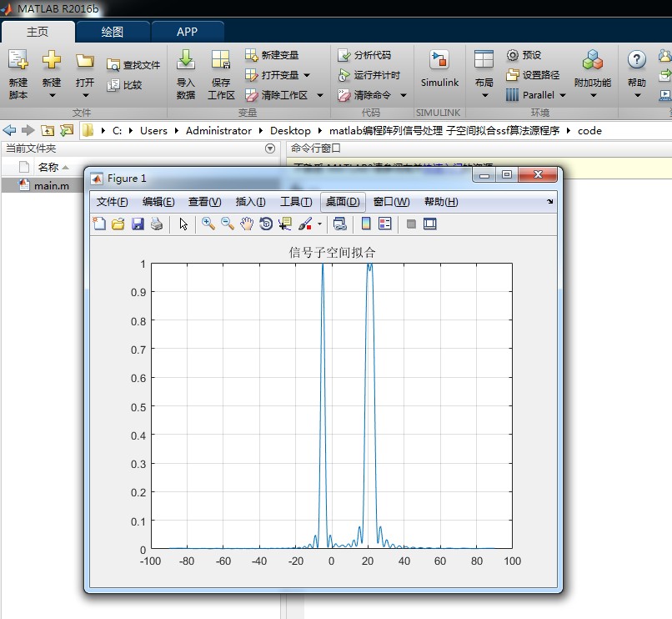Expand Clear Workspace (清除工作区) dropdown
Viewport: 672px width, 619px height.
(x=319, y=95)
